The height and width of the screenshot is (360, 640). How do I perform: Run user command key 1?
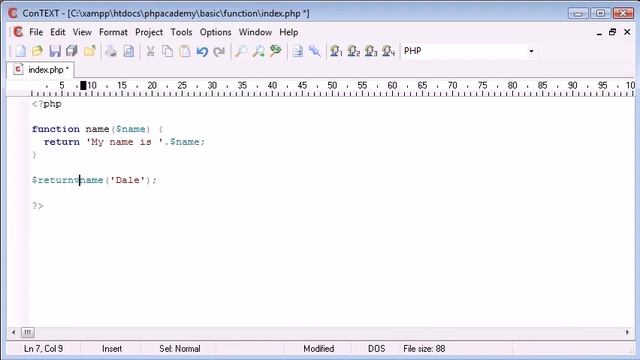[336, 51]
